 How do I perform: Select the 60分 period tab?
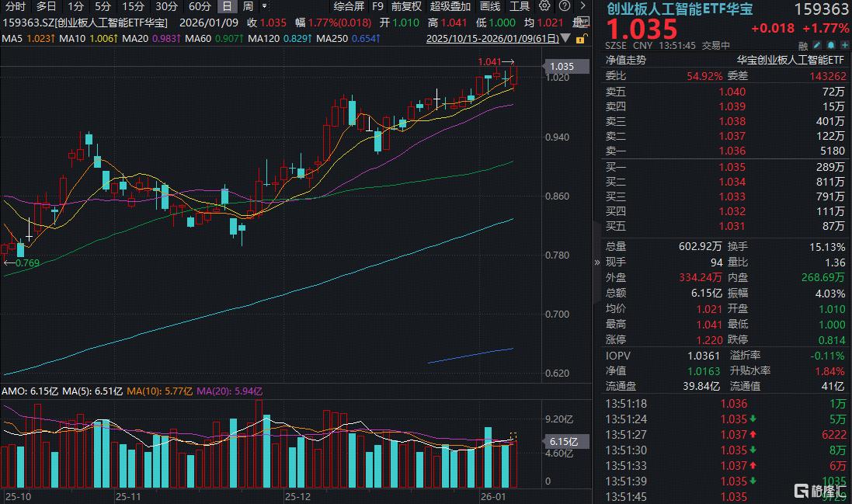click(x=200, y=6)
